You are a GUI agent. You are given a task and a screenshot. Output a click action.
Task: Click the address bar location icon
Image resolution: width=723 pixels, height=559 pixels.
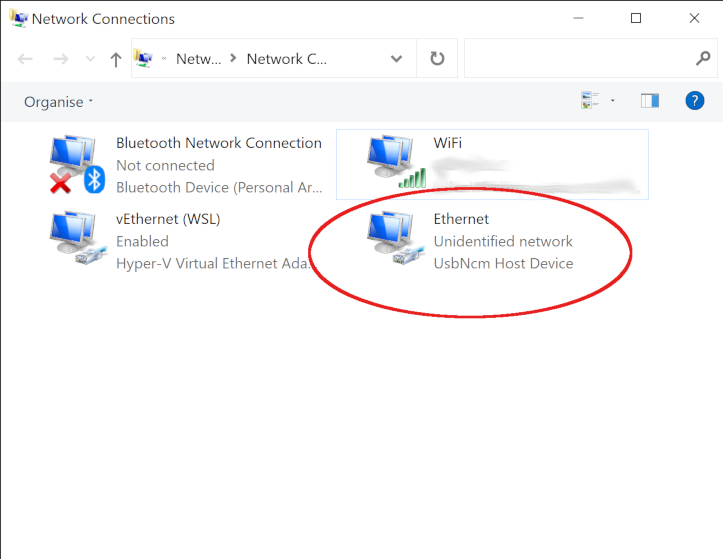click(144, 59)
